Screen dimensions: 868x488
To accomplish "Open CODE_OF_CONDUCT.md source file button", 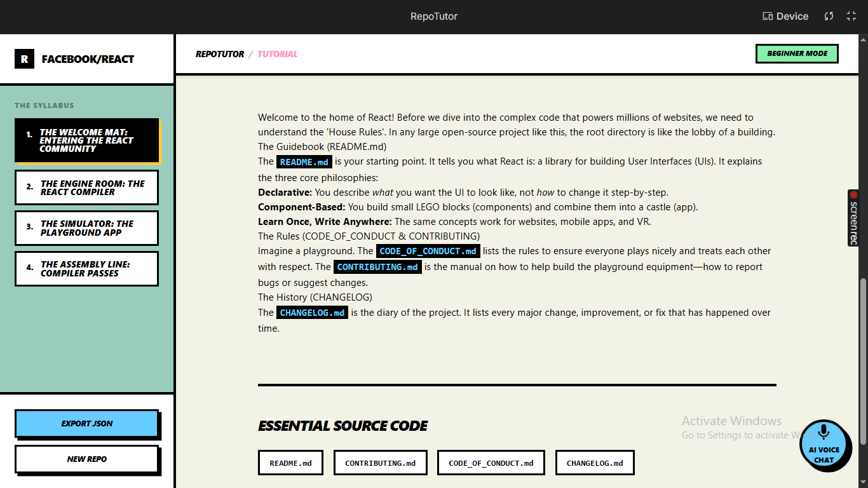I will (x=491, y=463).
